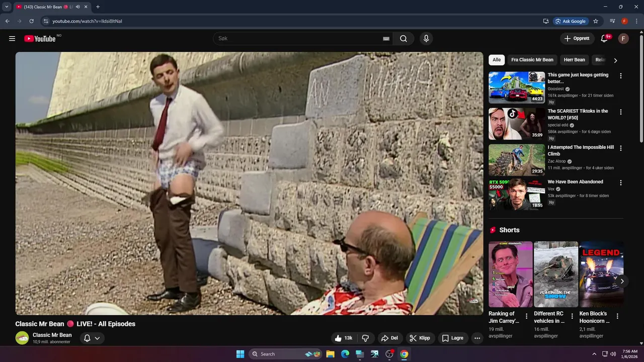The image size is (644, 362).
Task: Open the volume icon in system tray
Action: point(613,354)
